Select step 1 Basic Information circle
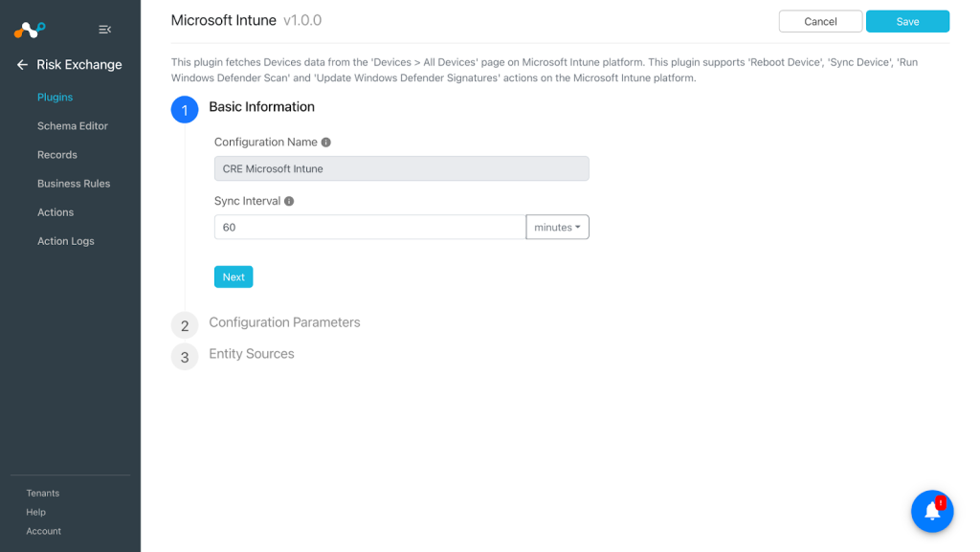The width and height of the screenshot is (980, 552). tap(185, 110)
